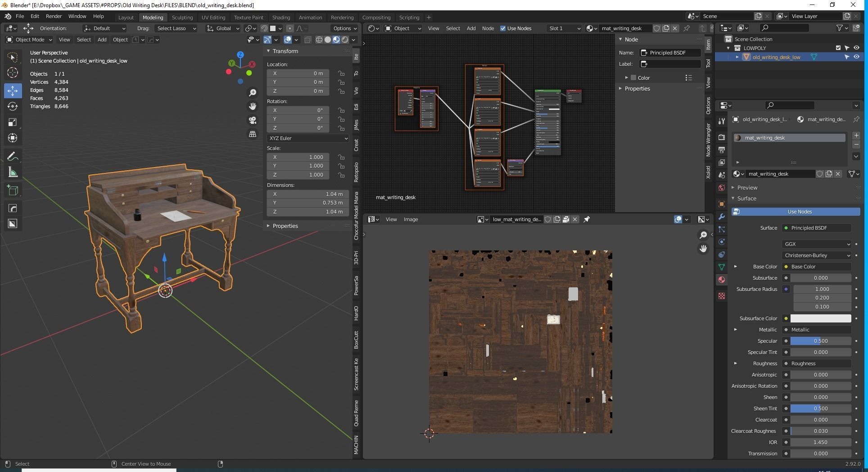Viewport: 868px width, 472px height.
Task: Open the Material properties tab icon
Action: pos(722,280)
